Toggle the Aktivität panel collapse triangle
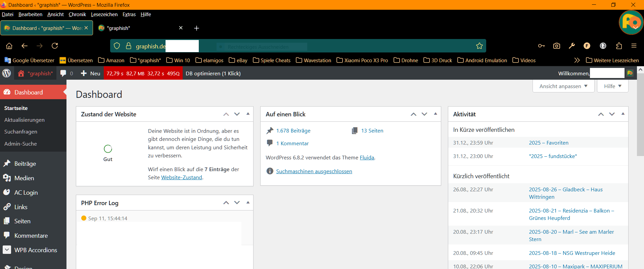The image size is (644, 269). [623, 114]
